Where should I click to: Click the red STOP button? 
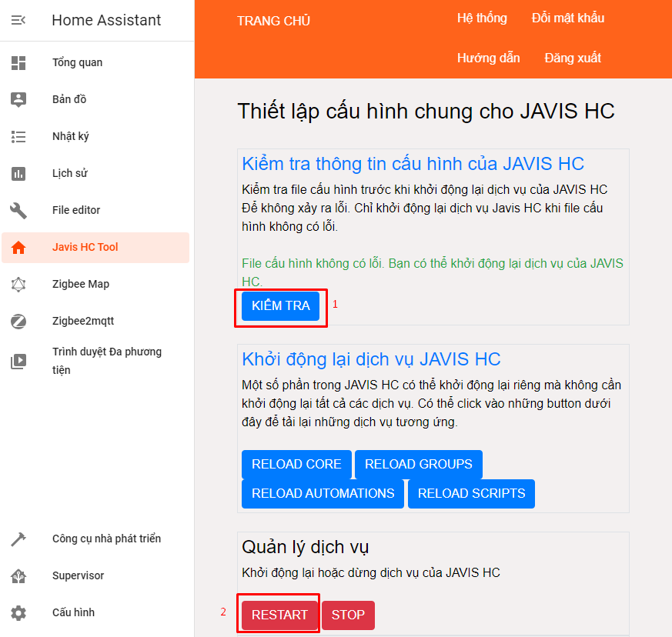click(x=348, y=615)
